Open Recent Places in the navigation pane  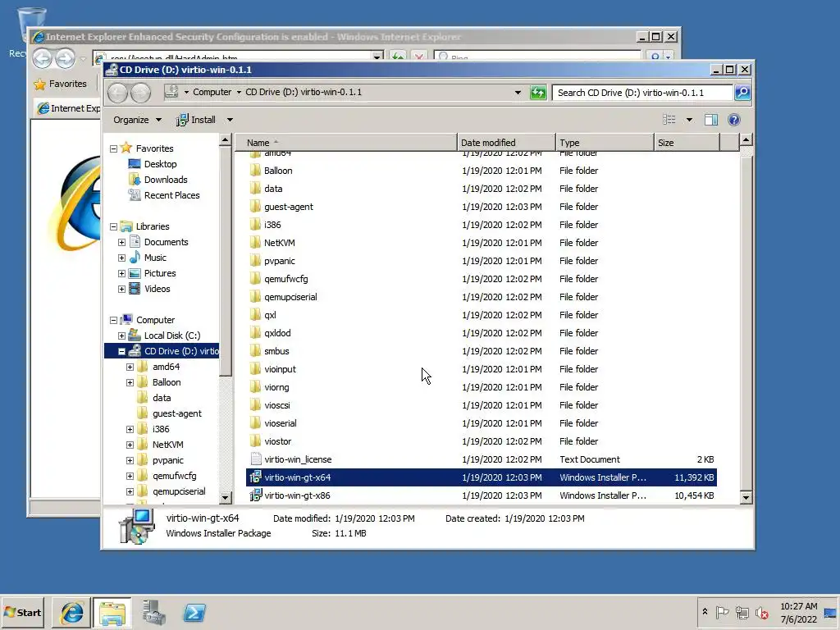coord(171,195)
